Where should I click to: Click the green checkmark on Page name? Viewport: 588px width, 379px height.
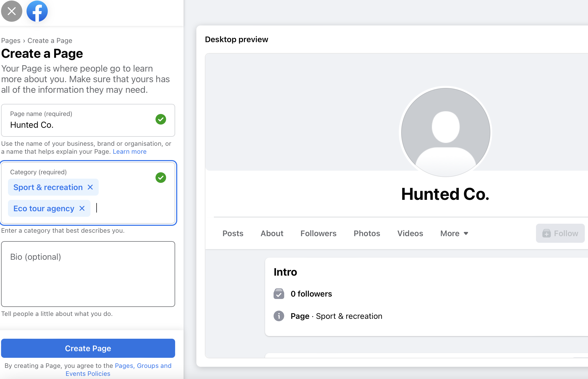(161, 120)
